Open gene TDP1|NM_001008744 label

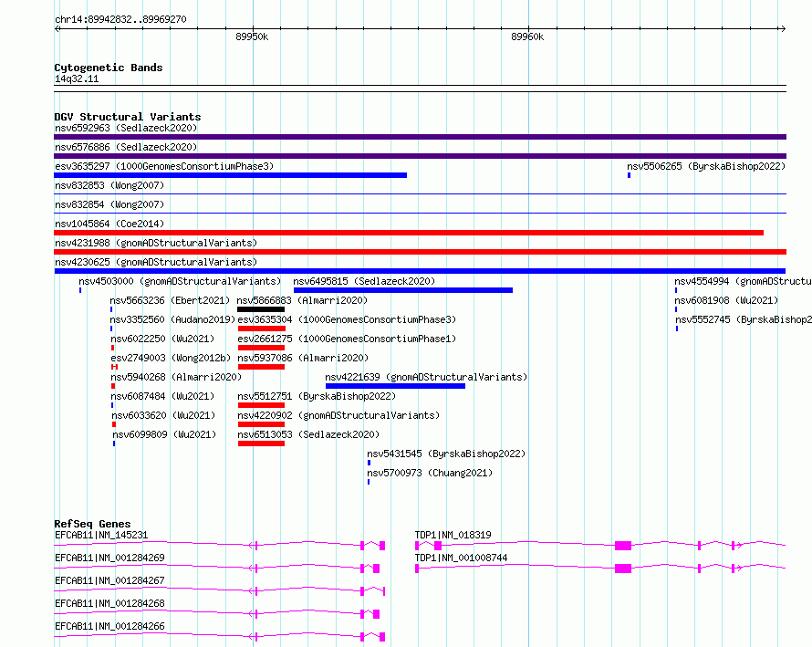click(x=462, y=558)
